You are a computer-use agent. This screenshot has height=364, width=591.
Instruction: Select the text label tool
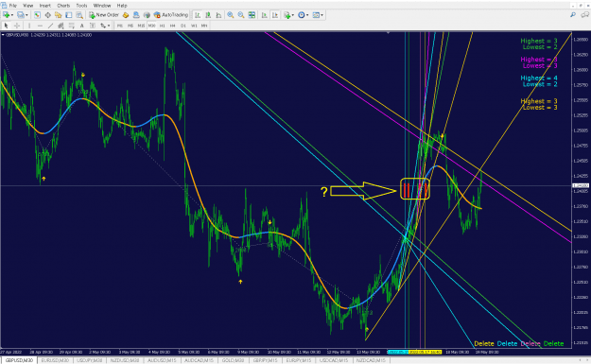click(93, 26)
